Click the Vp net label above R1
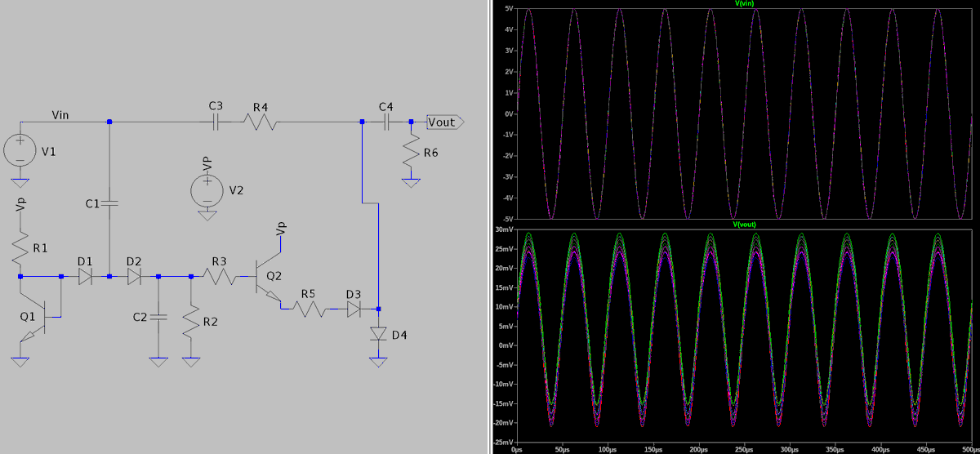Screen dimensions: 980x454 20,204
